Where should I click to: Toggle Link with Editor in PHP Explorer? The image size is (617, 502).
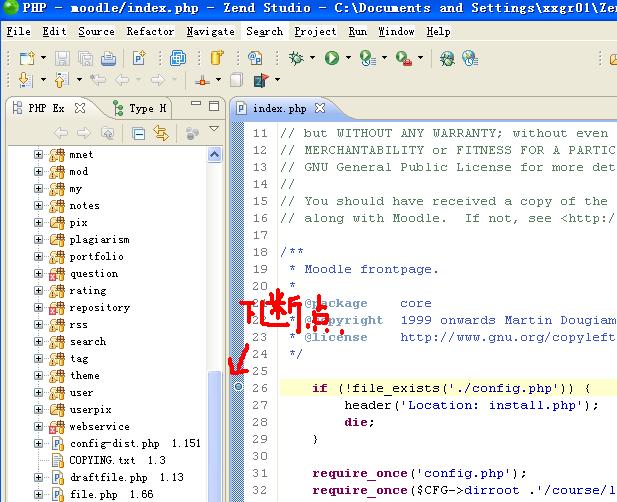click(161, 133)
